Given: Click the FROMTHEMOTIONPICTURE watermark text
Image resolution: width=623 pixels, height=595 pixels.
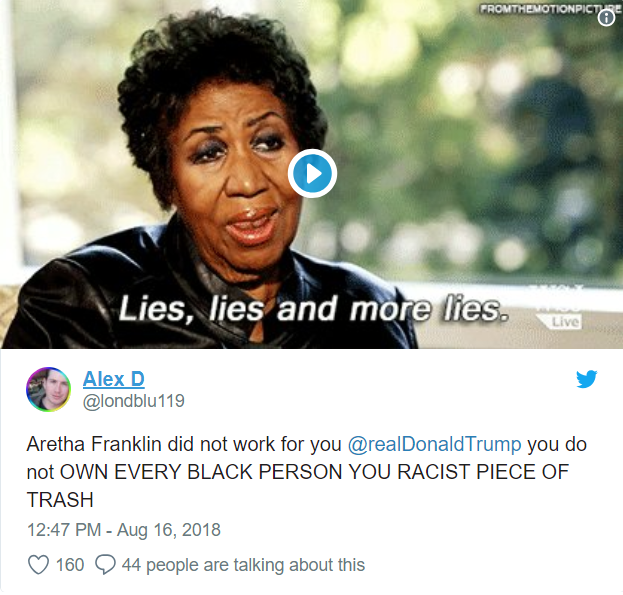Looking at the screenshot, I should click(x=550, y=8).
